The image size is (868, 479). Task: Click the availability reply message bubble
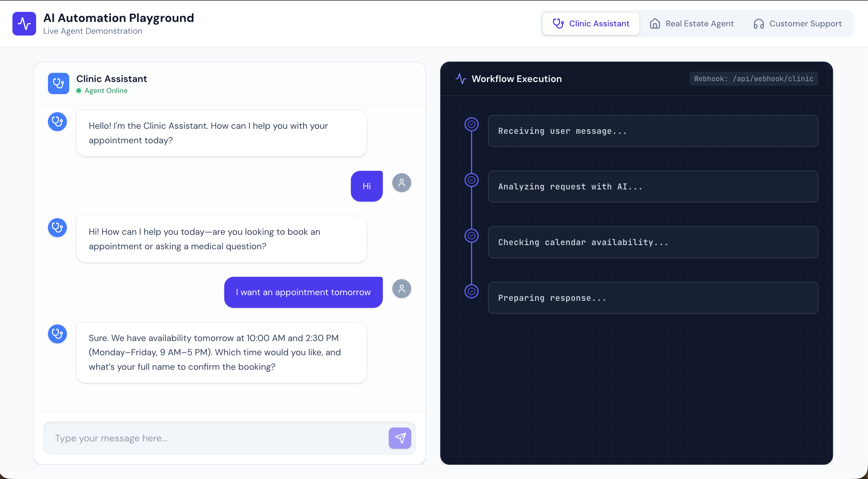221,352
